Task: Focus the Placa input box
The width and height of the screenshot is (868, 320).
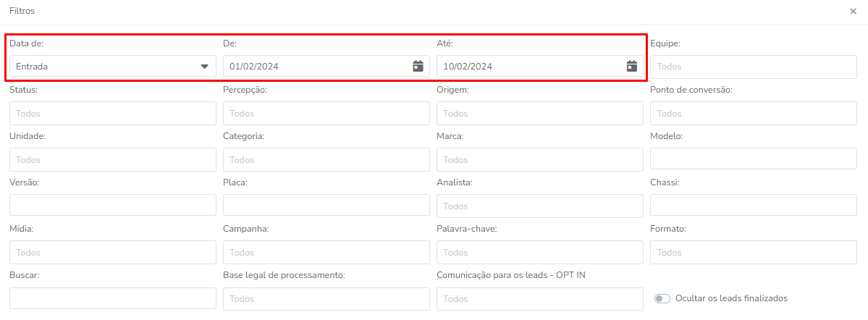Action: [326, 205]
